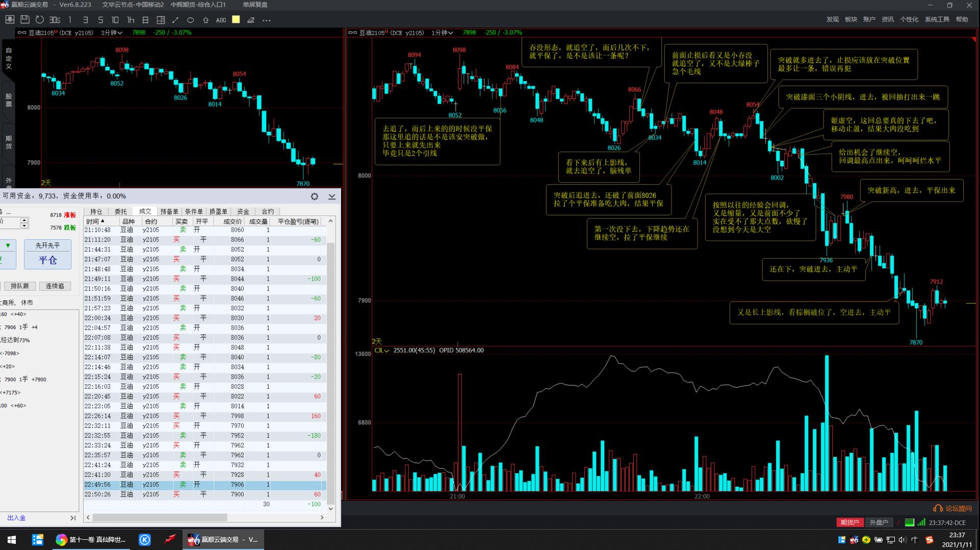Viewport: 980px width, 550px height.
Task: Open the 1分钟 period dropdown on right chart
Action: point(442,33)
